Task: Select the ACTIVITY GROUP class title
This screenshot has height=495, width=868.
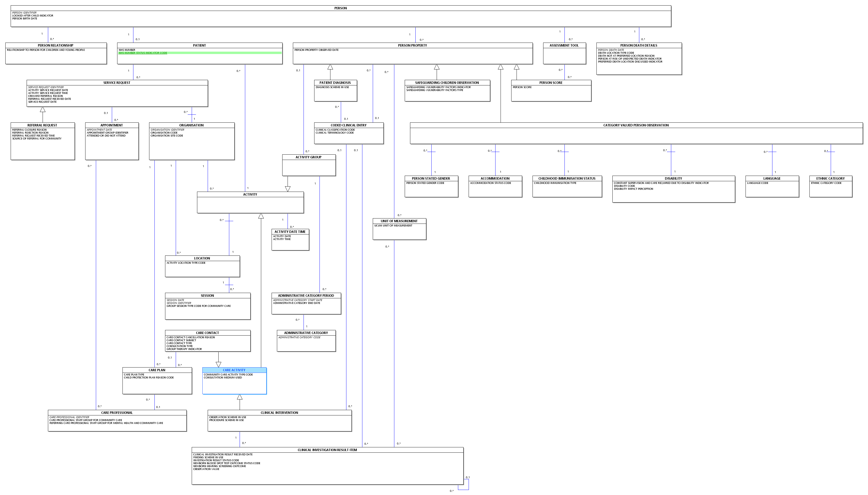Action: coord(309,157)
